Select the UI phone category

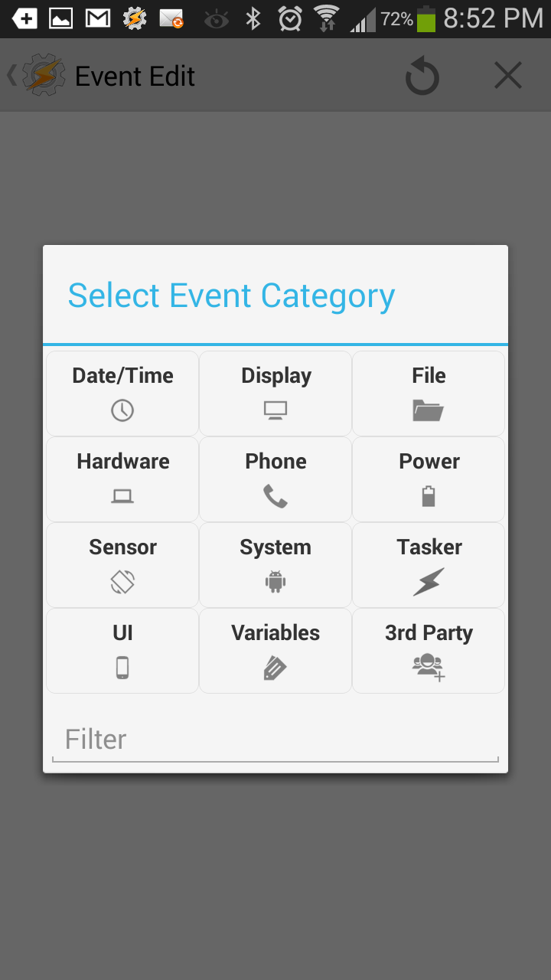click(122, 651)
